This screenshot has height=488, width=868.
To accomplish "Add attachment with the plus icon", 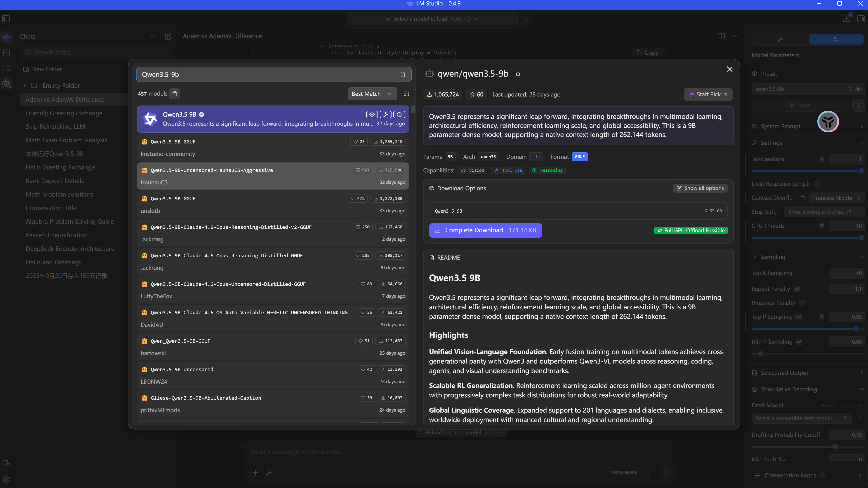I will [x=255, y=473].
